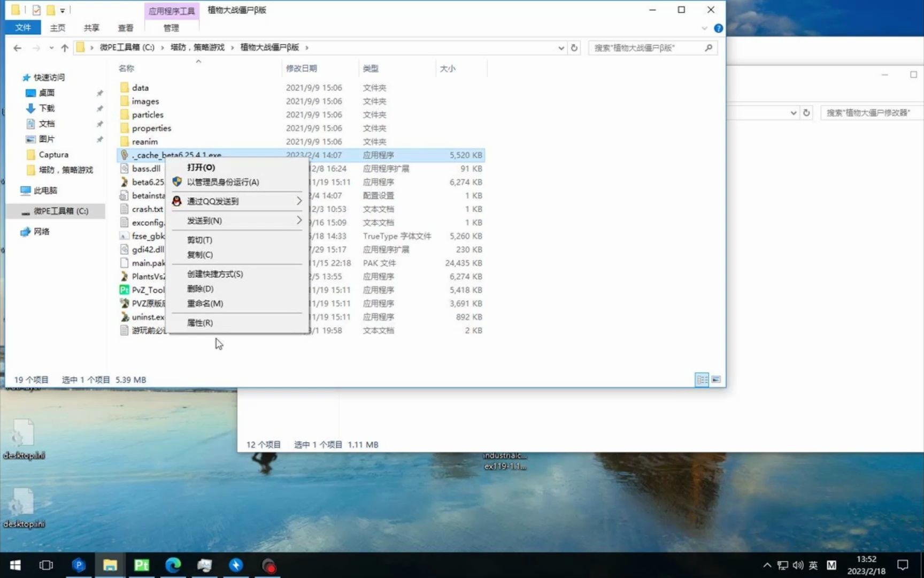
Task: Expand the address bar history dropdown
Action: 561,48
